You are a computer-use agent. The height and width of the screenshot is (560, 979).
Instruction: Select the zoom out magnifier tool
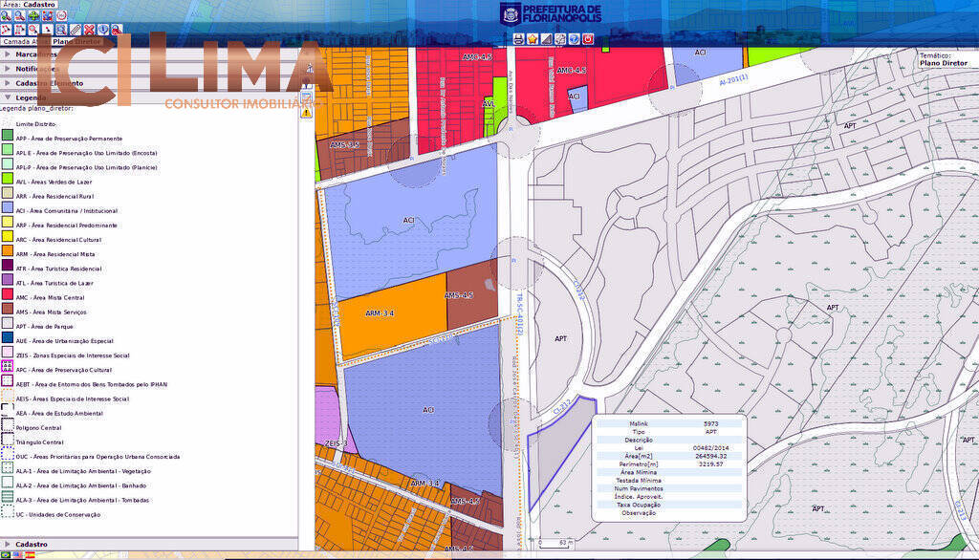(19, 16)
